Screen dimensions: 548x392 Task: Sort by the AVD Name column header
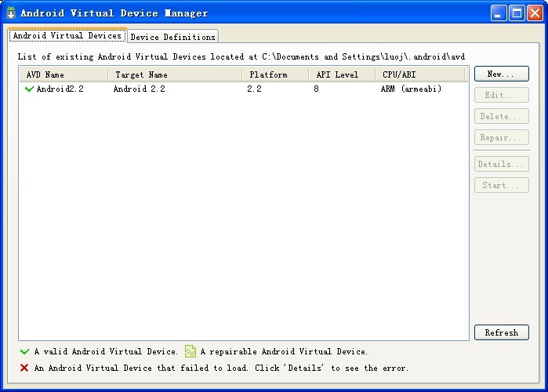click(64, 74)
